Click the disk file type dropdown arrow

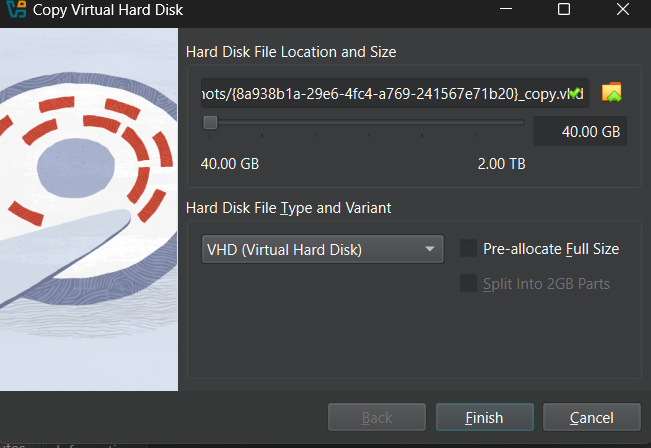[429, 249]
